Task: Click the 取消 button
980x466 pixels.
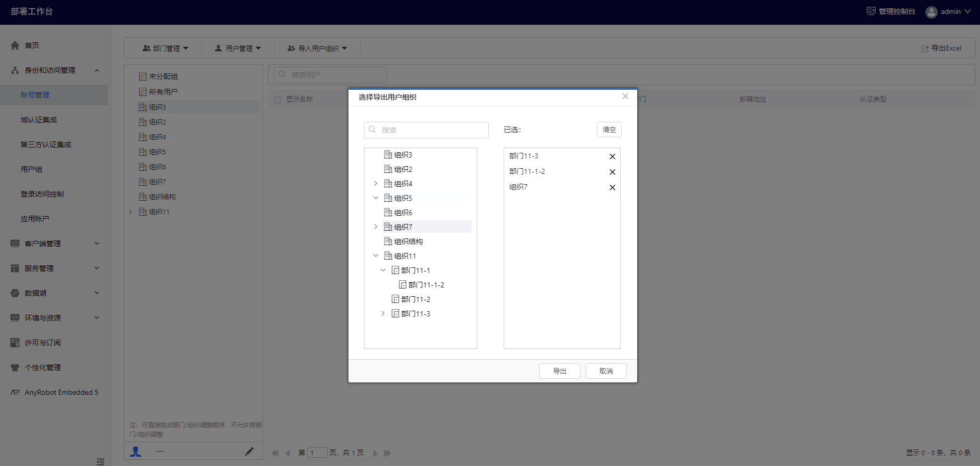Action: [606, 371]
